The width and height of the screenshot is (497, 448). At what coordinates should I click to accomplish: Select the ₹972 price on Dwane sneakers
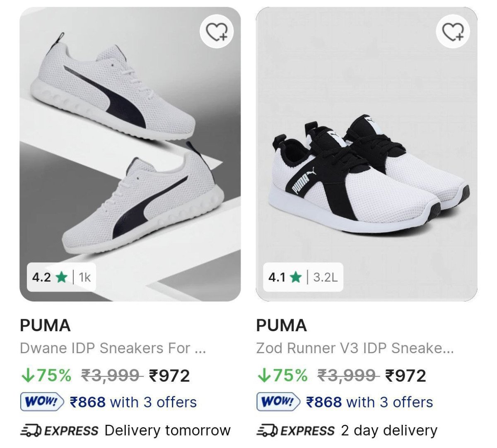tap(169, 376)
